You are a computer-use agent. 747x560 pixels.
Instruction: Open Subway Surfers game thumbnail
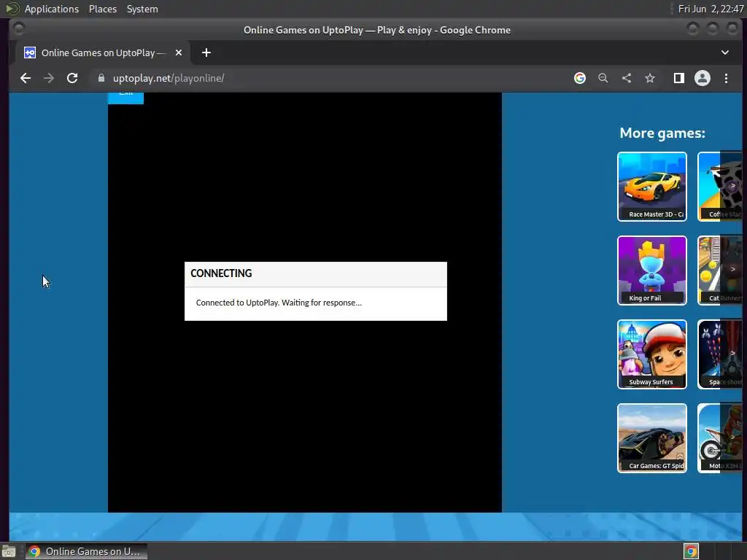coord(652,354)
